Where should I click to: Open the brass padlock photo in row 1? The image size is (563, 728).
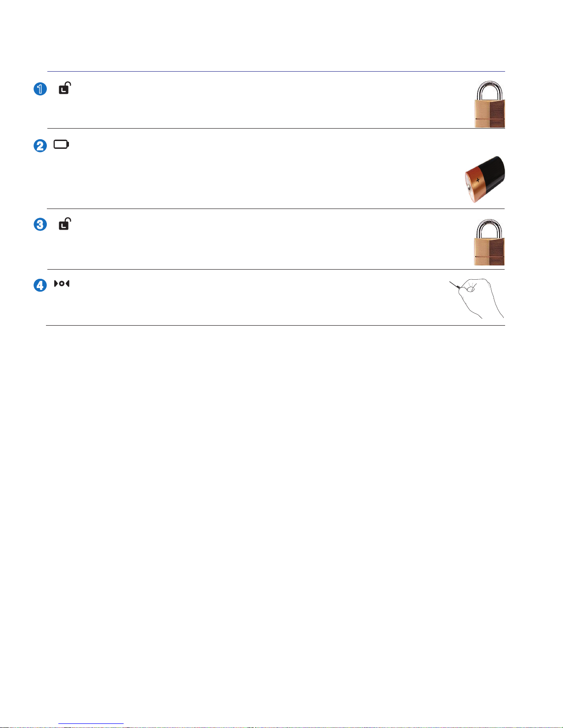490,104
